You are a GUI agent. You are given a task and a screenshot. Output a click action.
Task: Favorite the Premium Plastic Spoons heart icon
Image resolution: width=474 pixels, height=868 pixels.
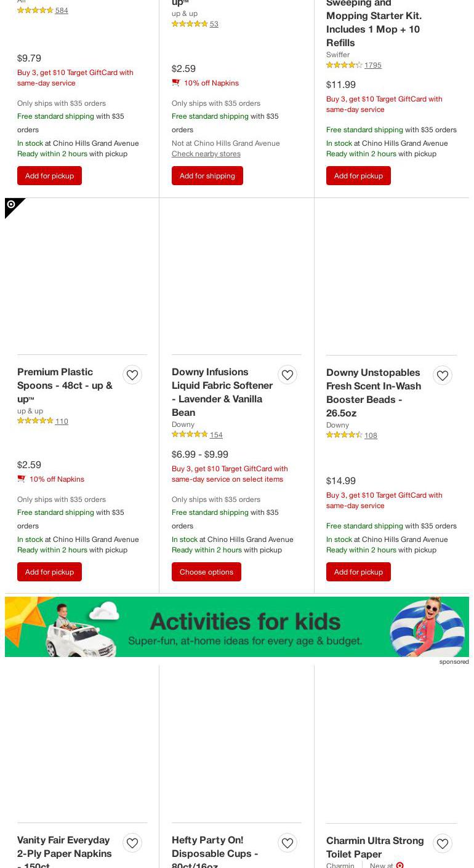tap(132, 375)
